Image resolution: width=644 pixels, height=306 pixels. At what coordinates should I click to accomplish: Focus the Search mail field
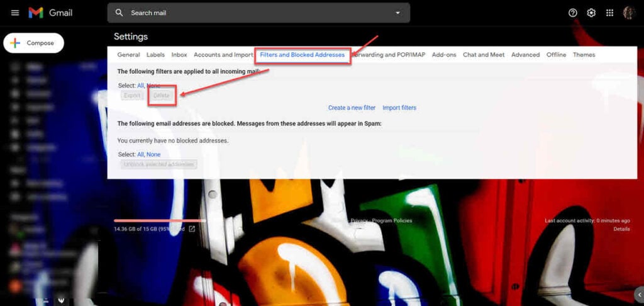pos(258,13)
